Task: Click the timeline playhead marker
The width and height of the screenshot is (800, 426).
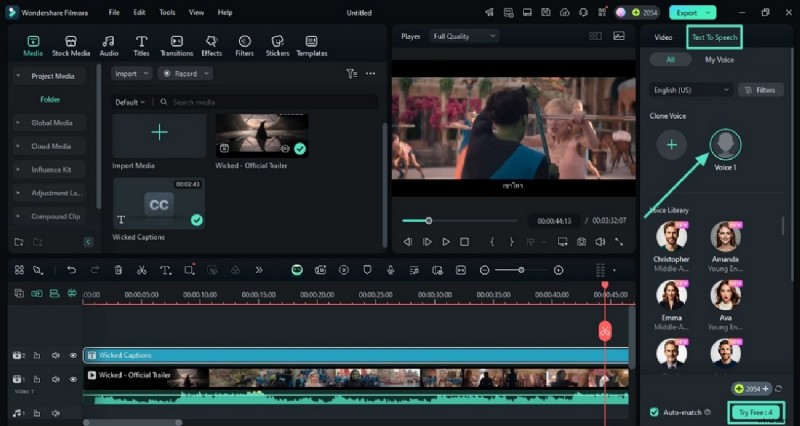Action: tap(605, 285)
